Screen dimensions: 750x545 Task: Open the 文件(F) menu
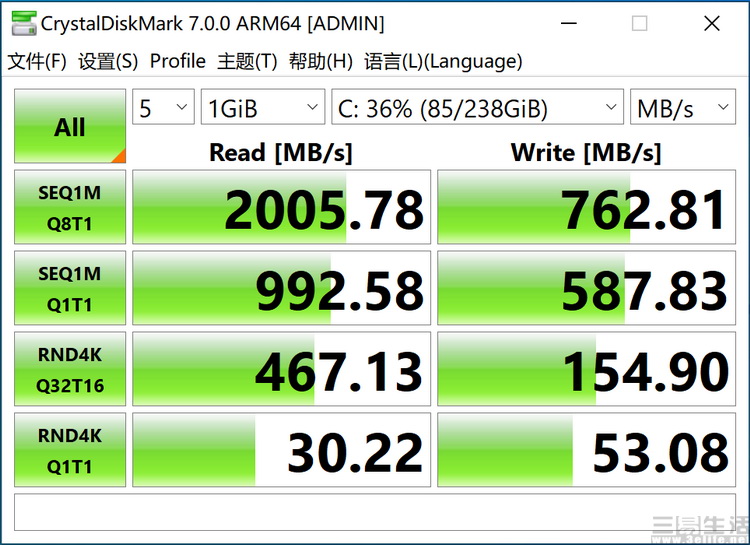(37, 61)
